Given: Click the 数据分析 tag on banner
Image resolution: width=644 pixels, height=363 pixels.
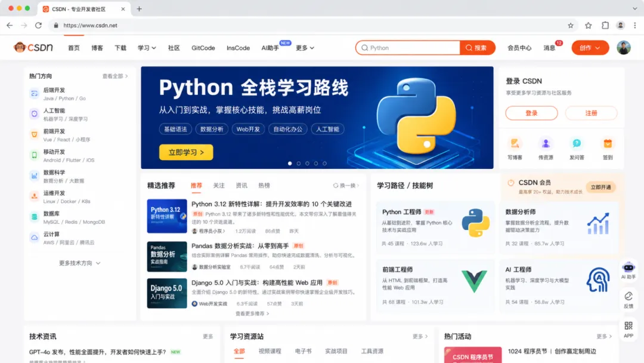Looking at the screenshot, I should 212,129.
